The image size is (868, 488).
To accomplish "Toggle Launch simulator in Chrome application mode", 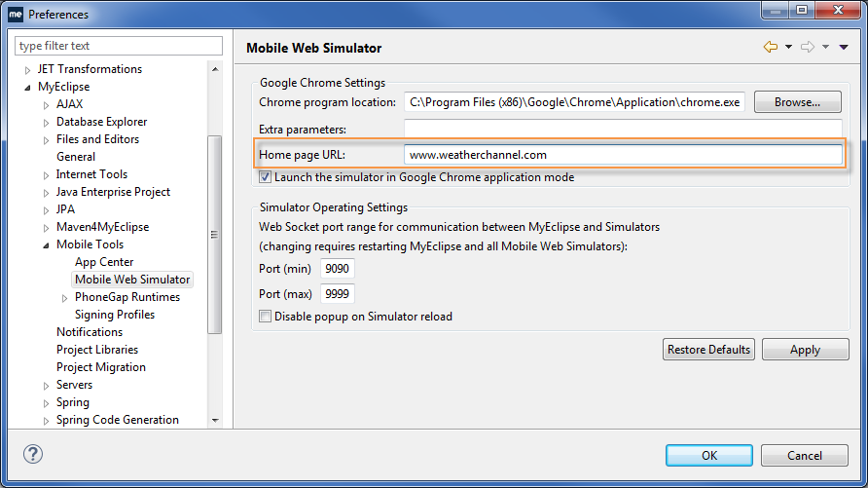I will pos(265,177).
